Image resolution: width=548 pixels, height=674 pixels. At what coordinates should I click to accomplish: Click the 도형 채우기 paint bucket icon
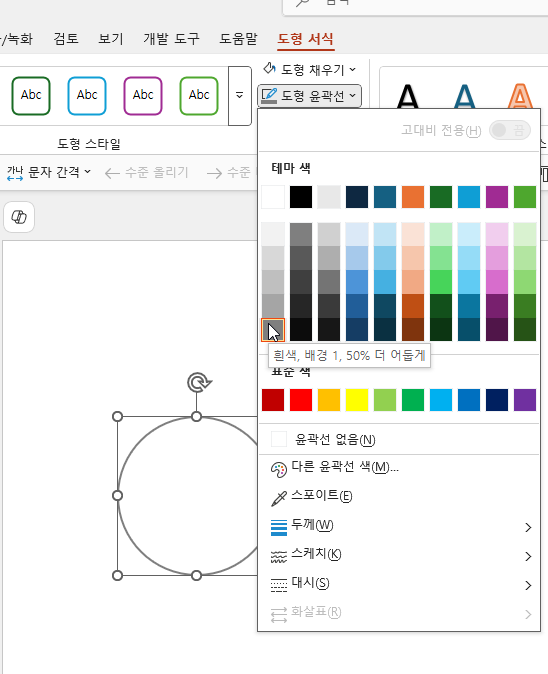pyautogui.click(x=269, y=69)
